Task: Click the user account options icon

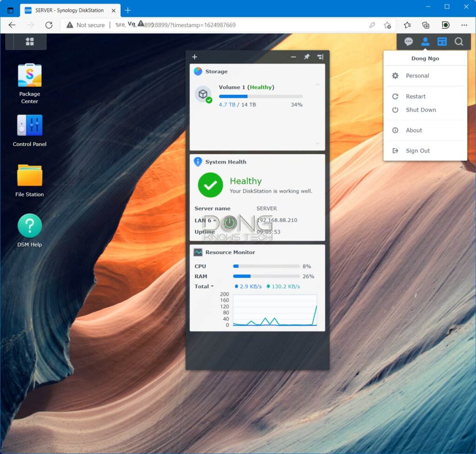Action: [425, 41]
